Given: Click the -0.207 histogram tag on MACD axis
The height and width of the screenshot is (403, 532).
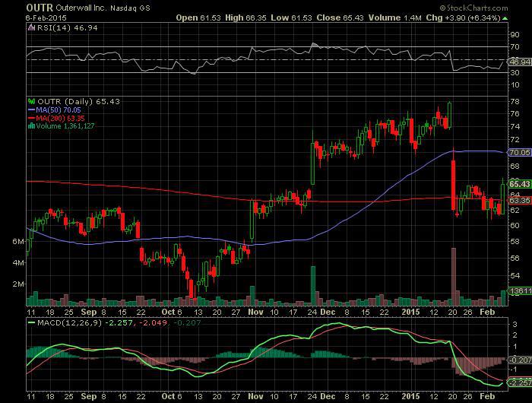Looking at the screenshot, I should coord(519,360).
